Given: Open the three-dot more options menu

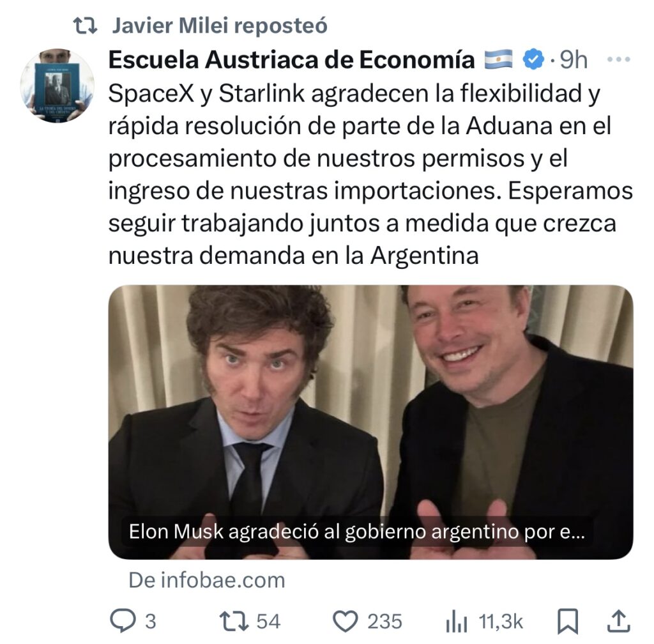Looking at the screenshot, I should click(618, 59).
